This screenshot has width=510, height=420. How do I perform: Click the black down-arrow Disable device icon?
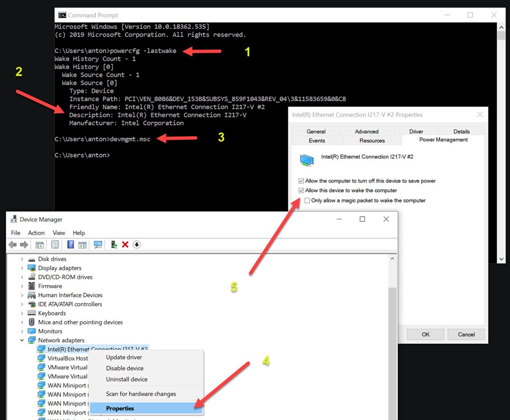coord(137,245)
